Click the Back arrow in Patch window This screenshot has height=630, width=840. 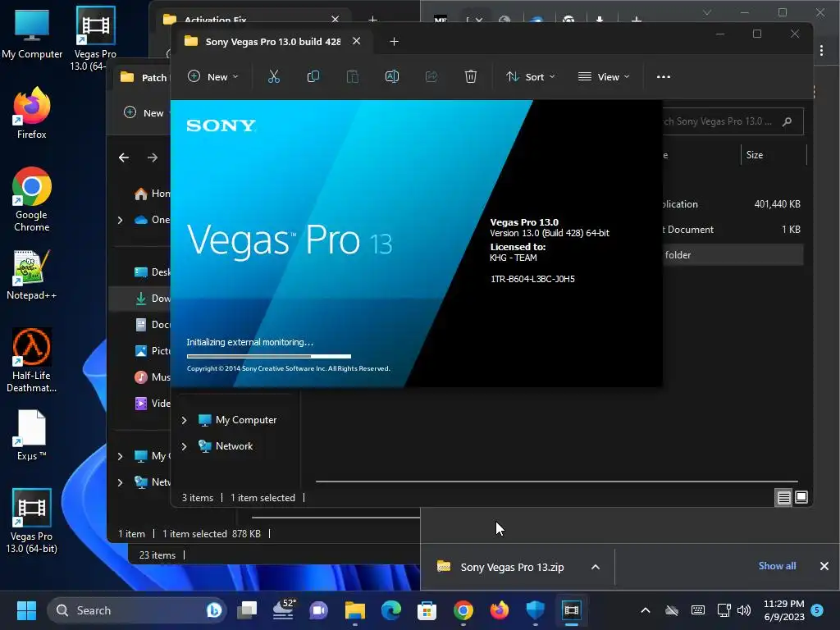[x=124, y=157]
